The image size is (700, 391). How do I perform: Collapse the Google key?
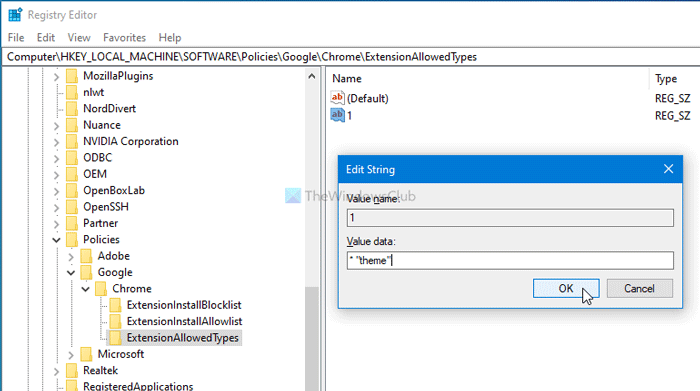(x=71, y=273)
